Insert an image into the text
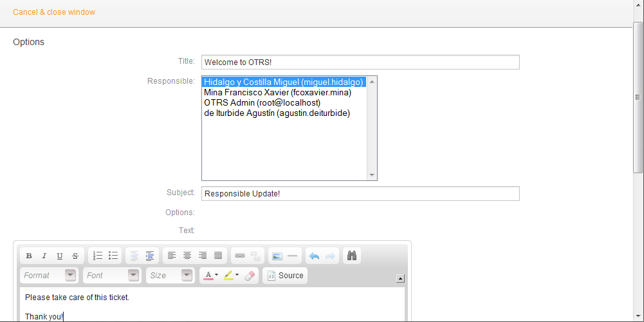644x322 pixels. pyautogui.click(x=277, y=256)
